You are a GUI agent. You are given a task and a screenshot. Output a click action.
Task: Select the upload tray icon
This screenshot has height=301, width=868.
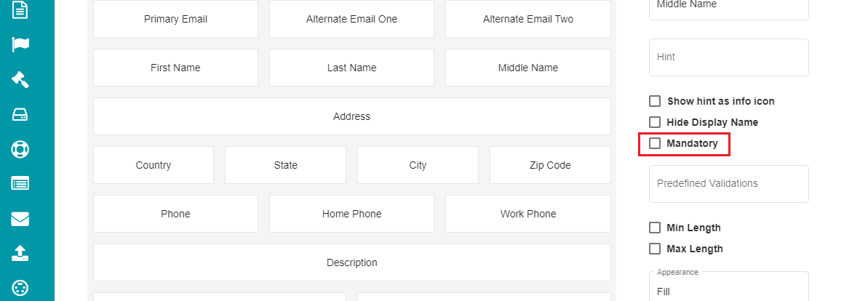[20, 254]
